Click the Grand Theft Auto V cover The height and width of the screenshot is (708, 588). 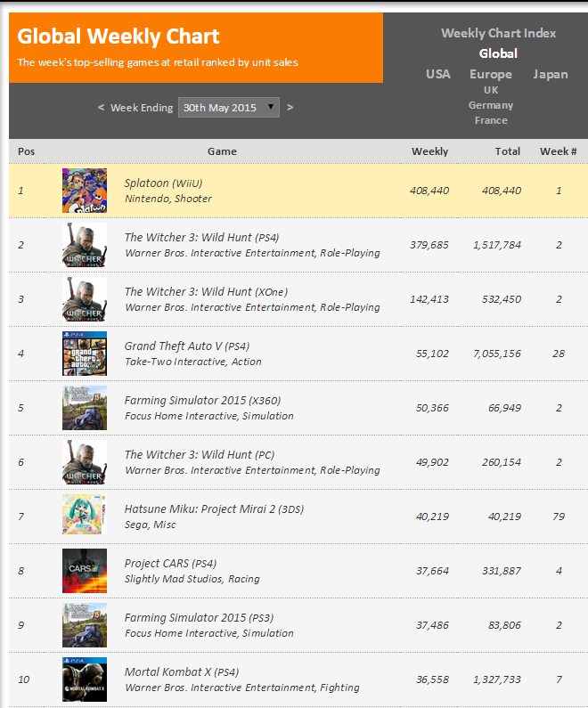coord(85,354)
